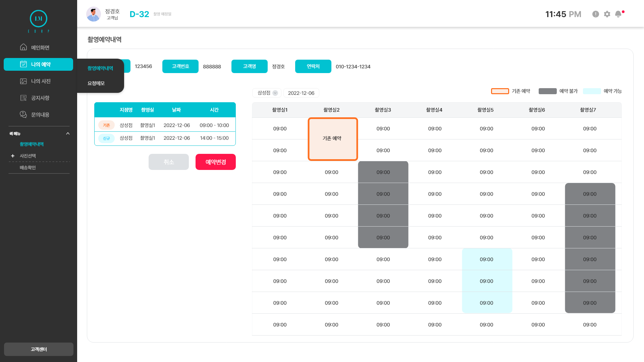The image size is (644, 362).
Task: Click the 공지사항 notice icon
Action: 23,98
